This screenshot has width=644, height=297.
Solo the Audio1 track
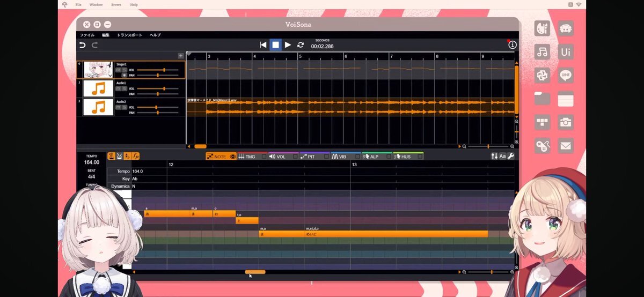click(x=125, y=88)
